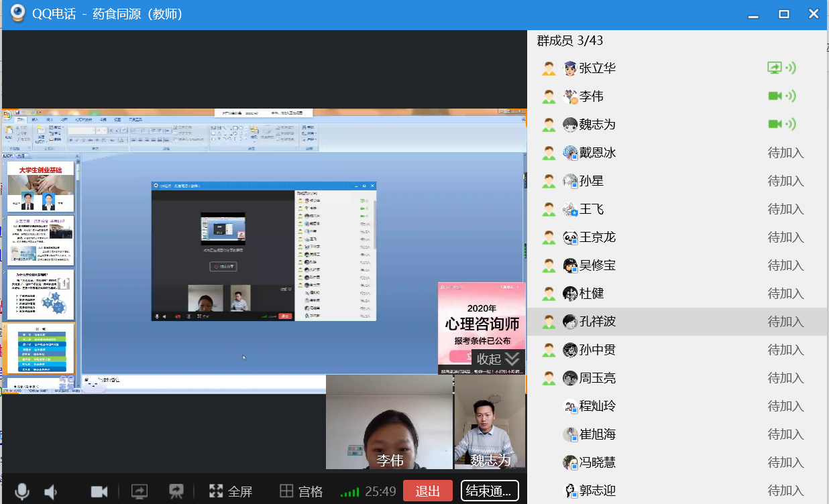Click the screen share icon in toolbar
Screen dimensions: 829x504
pyautogui.click(x=139, y=491)
